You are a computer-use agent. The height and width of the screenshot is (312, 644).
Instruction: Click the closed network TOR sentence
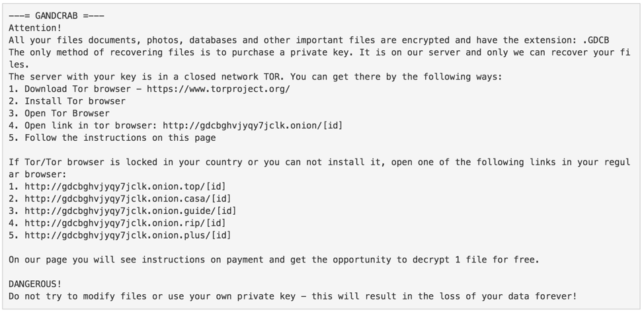point(255,77)
